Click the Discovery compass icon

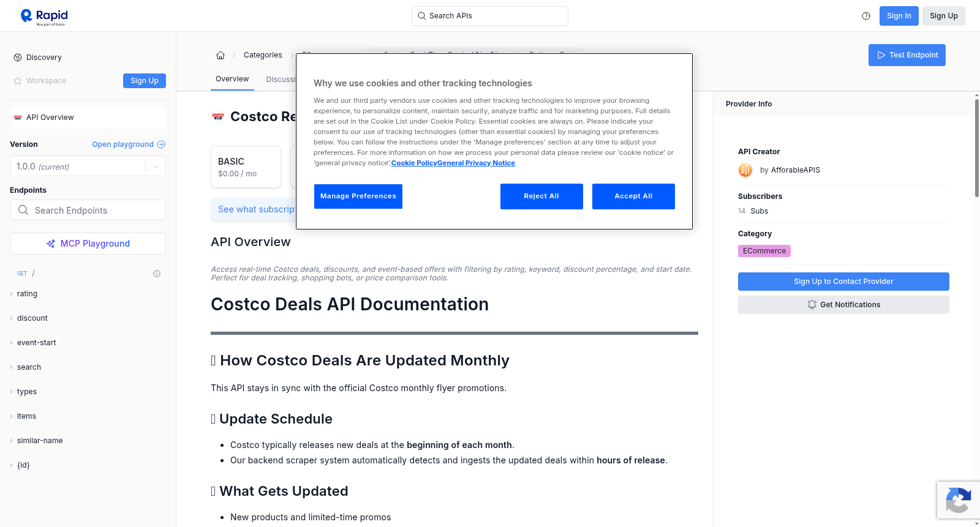18,58
